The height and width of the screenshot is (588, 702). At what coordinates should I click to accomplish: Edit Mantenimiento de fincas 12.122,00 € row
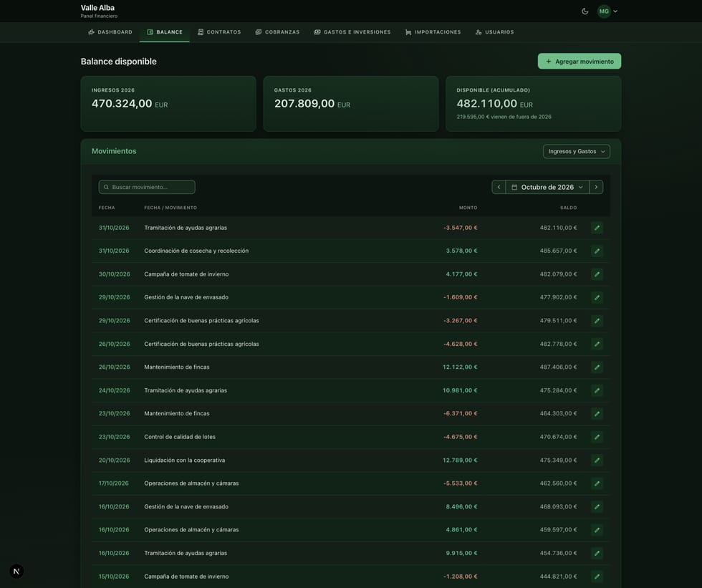597,367
